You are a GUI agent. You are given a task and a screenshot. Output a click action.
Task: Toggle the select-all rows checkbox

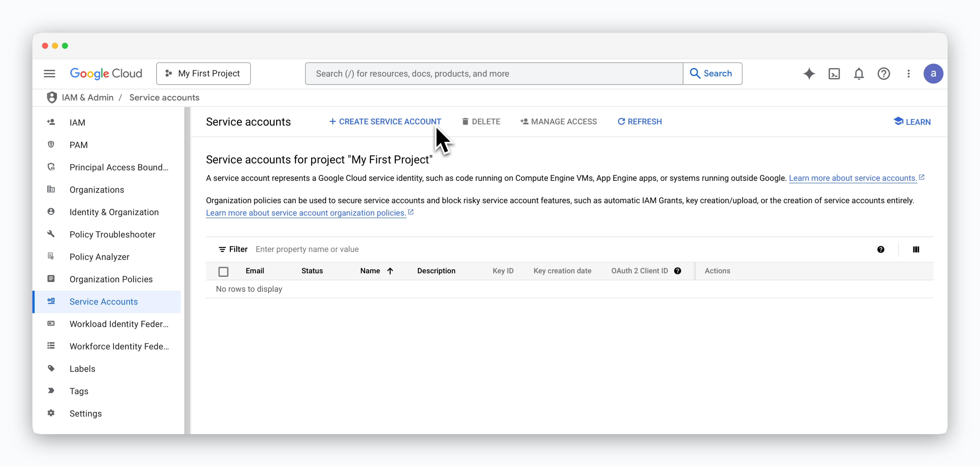click(x=223, y=271)
